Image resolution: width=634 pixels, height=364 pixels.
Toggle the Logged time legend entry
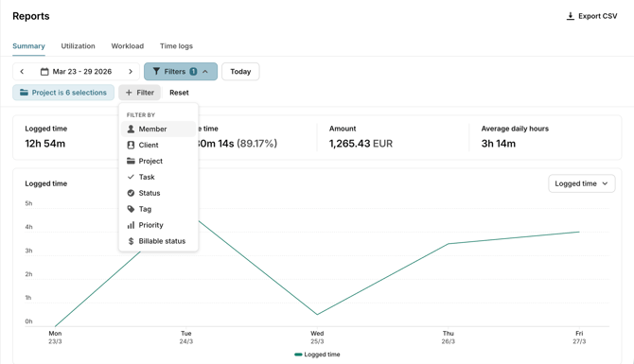317,355
